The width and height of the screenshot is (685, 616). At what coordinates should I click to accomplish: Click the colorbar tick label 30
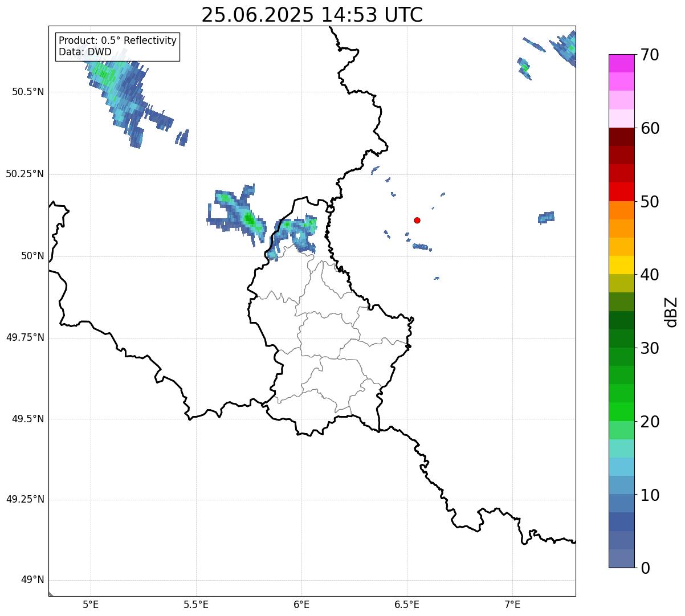point(650,348)
